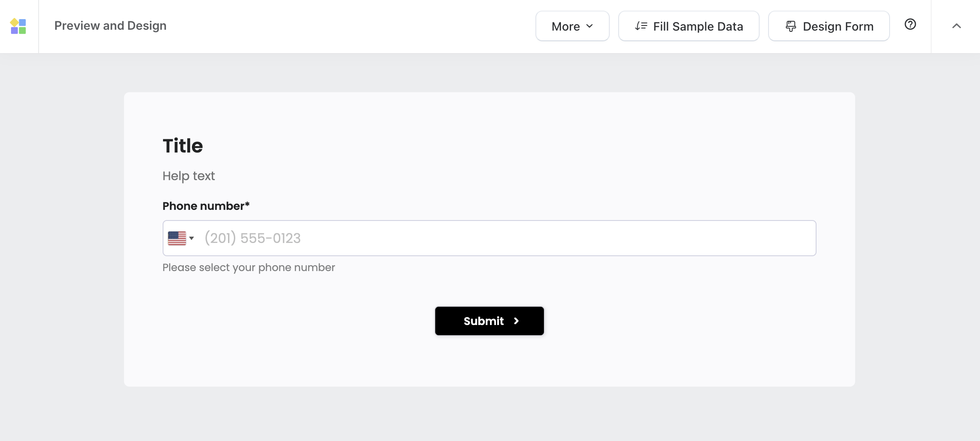Click the chevron arrow next to More
The width and height of the screenshot is (980, 441).
590,26
